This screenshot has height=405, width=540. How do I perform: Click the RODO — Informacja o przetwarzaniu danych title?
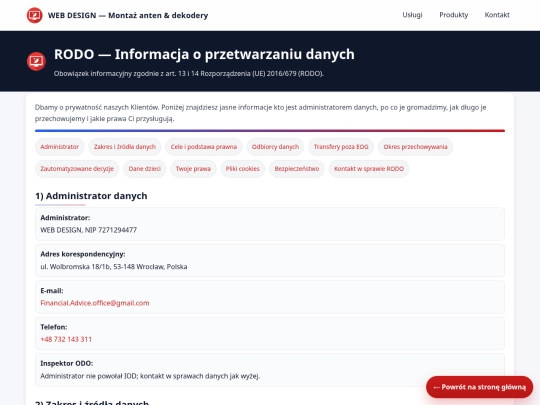(204, 54)
